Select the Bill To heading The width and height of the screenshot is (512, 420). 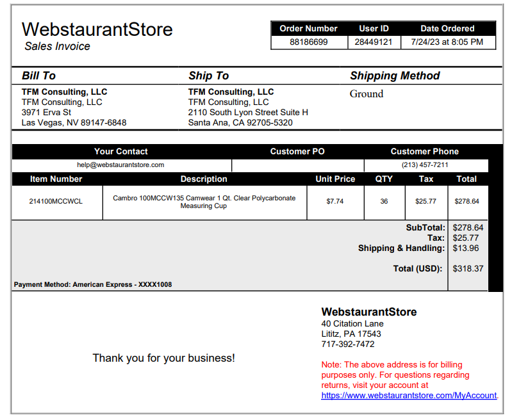point(39,76)
